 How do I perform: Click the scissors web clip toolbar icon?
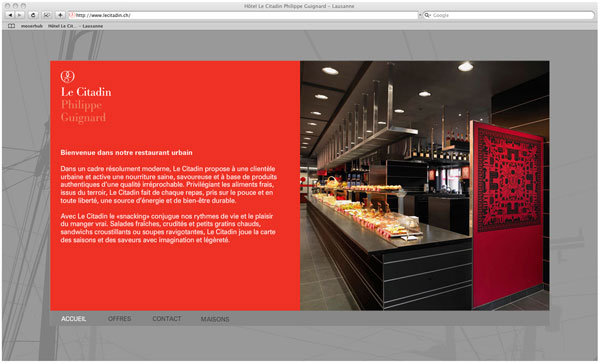[47, 15]
